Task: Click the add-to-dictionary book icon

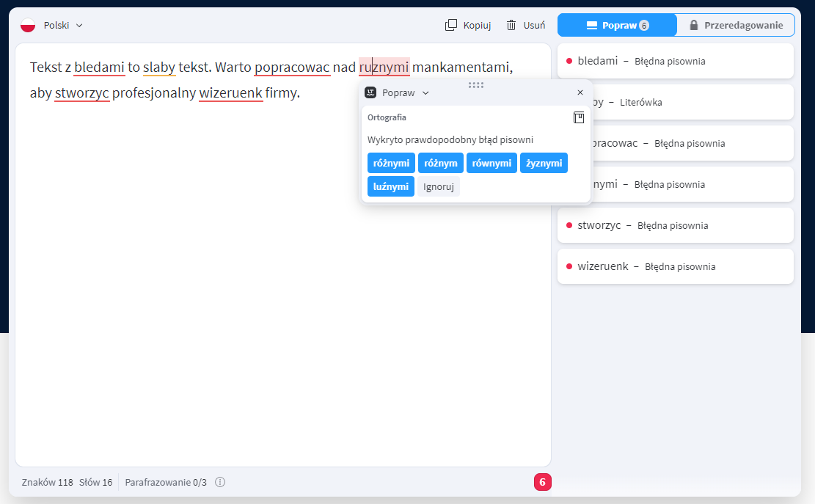Action: [x=579, y=117]
